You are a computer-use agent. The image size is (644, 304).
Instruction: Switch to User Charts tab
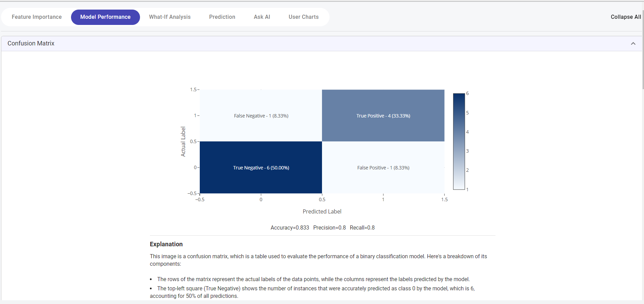[303, 17]
